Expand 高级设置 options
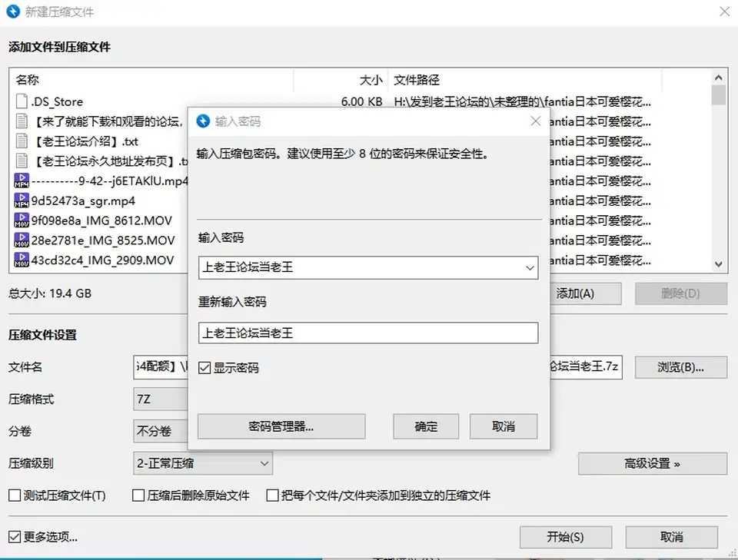Image resolution: width=738 pixels, height=560 pixels. (x=653, y=464)
